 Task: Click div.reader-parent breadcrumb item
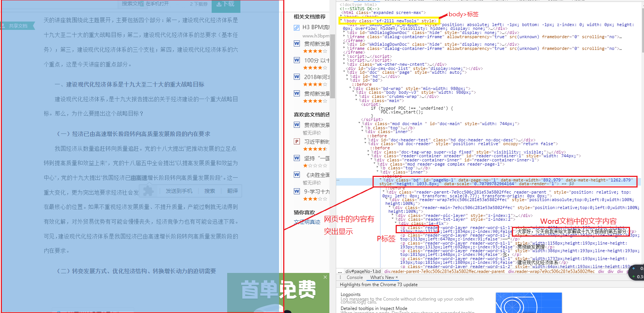coord(444,271)
